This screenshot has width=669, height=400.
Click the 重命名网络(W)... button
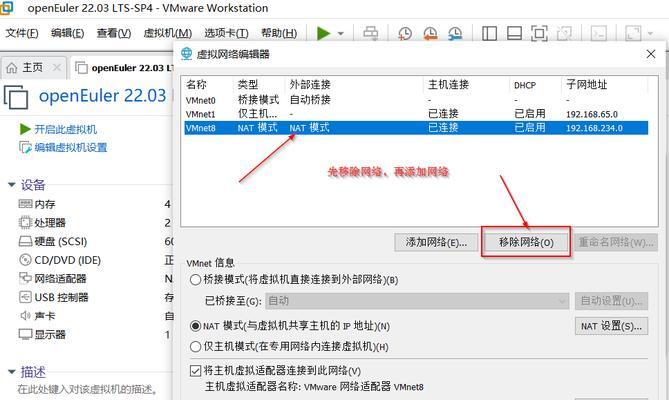coord(616,242)
